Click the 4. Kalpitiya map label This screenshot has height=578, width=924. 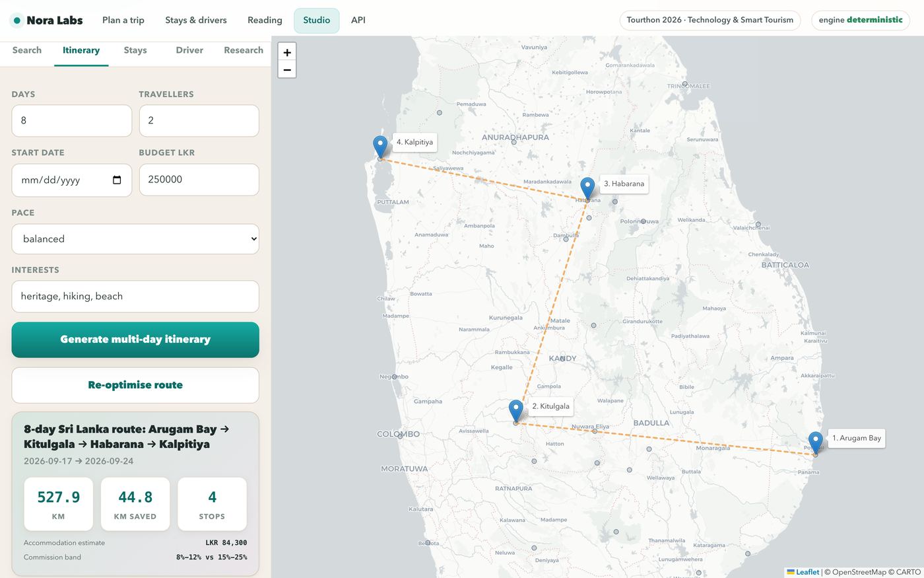[x=414, y=142]
